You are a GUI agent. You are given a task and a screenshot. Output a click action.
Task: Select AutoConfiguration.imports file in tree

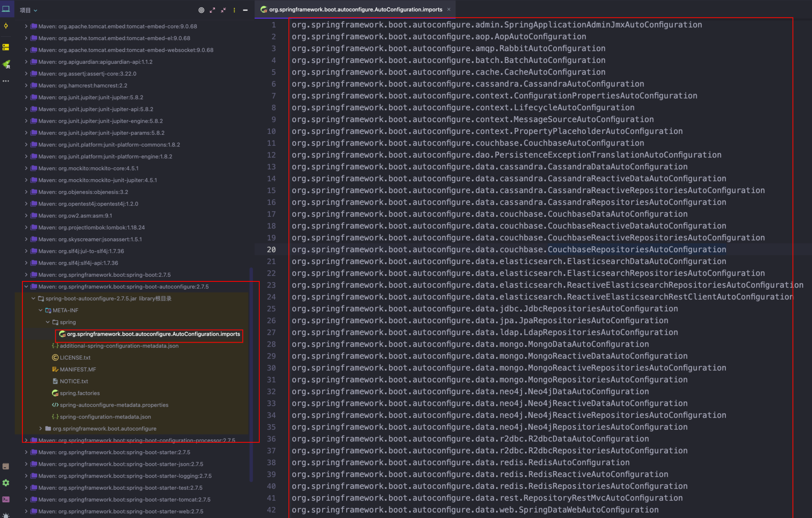[153, 334]
